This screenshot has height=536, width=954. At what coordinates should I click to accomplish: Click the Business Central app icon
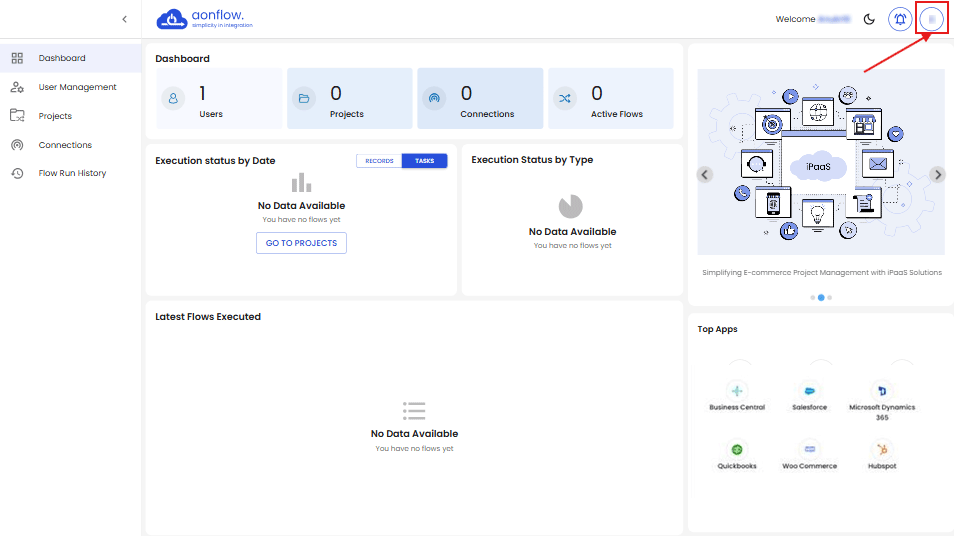[737, 391]
